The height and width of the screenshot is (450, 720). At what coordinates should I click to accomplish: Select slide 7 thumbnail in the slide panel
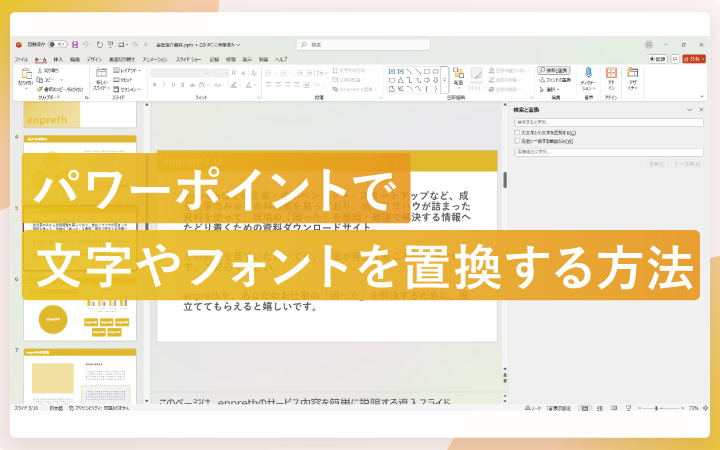(80, 376)
